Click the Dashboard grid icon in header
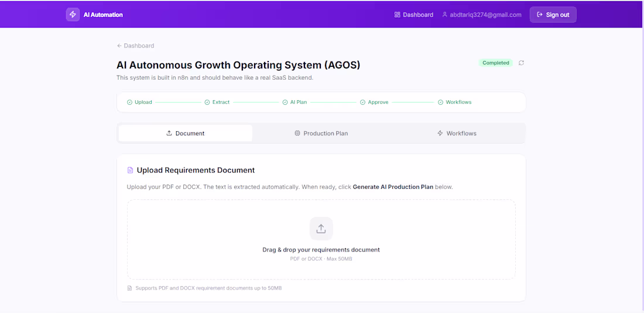This screenshot has height=313, width=644. 397,15
